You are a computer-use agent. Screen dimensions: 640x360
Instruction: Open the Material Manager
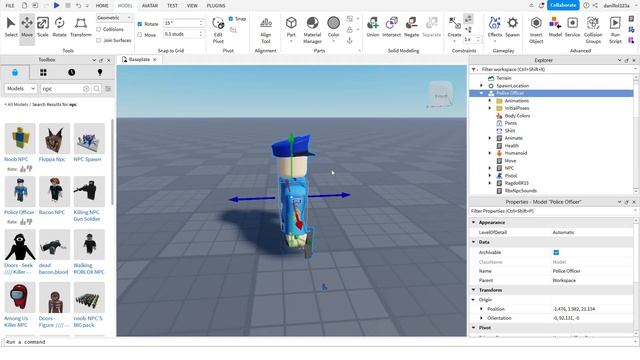point(312,29)
